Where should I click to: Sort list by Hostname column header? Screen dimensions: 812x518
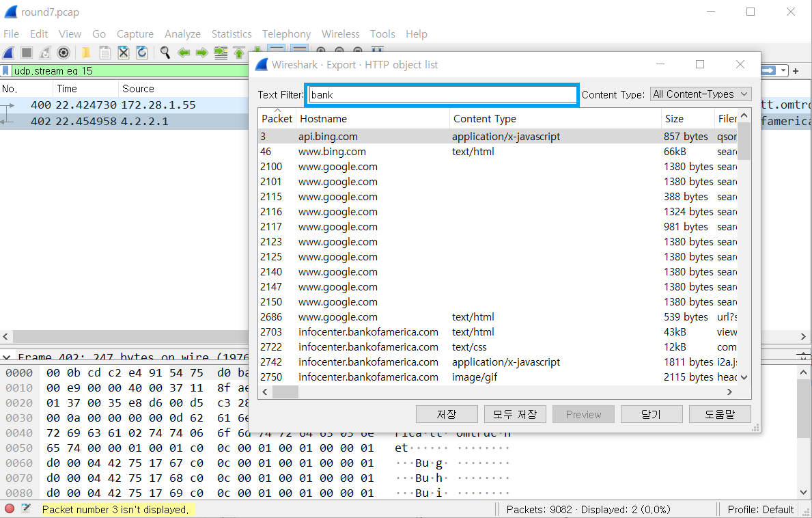coord(373,119)
